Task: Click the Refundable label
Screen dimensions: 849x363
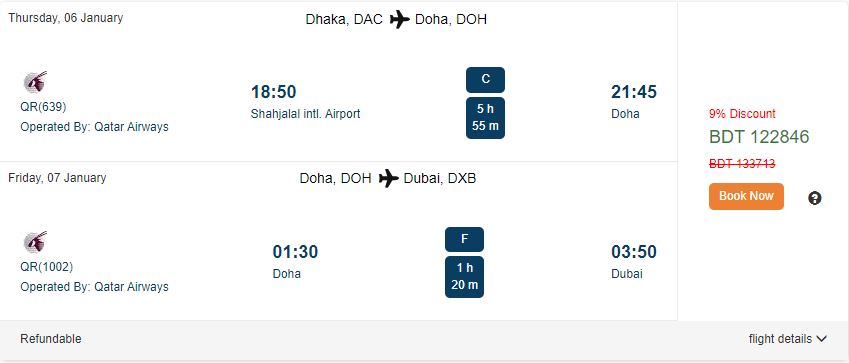Action: (51, 339)
